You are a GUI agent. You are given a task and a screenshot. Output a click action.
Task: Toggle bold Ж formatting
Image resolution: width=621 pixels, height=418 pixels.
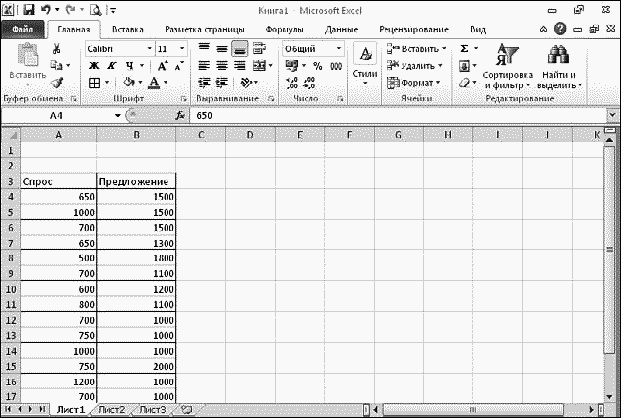click(93, 66)
